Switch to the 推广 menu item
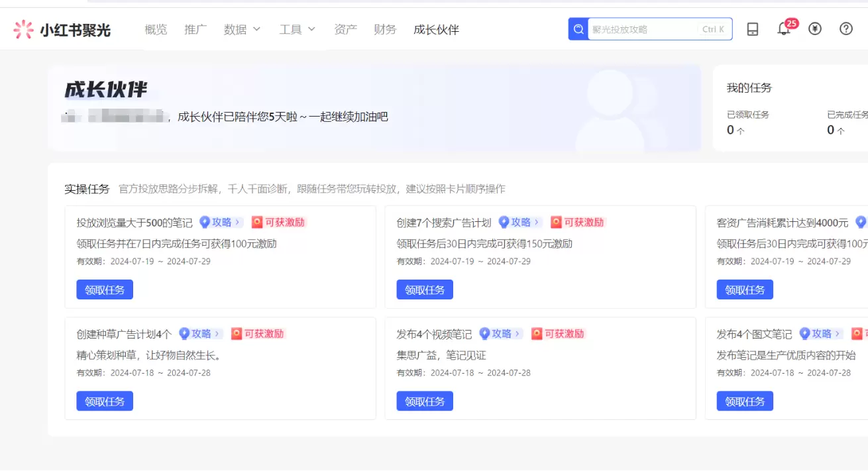 point(195,29)
